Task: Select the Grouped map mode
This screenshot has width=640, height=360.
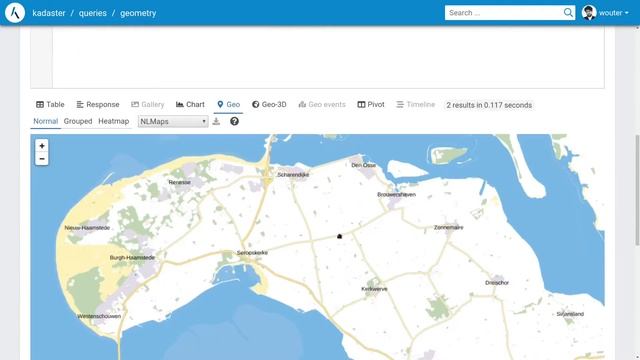Action: pyautogui.click(x=78, y=121)
